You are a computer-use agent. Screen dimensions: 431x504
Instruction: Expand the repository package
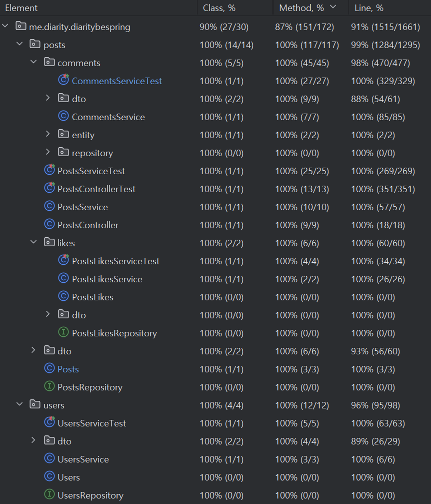pyautogui.click(x=48, y=152)
